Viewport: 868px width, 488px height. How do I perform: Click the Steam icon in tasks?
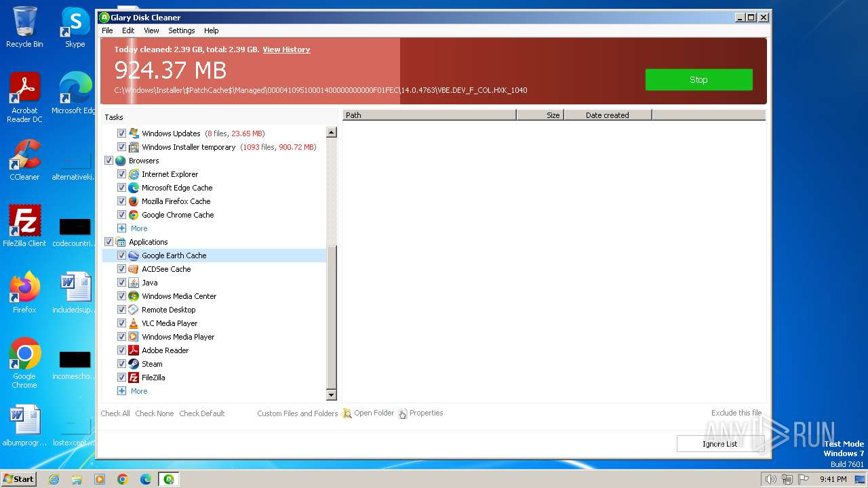tap(134, 364)
